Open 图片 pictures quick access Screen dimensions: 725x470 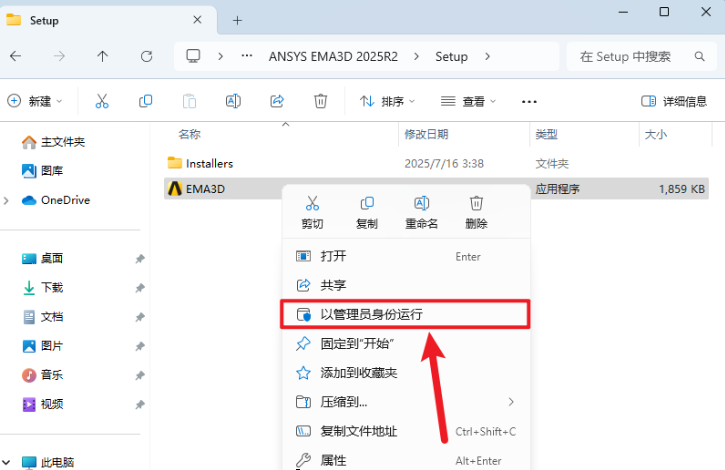[43, 346]
